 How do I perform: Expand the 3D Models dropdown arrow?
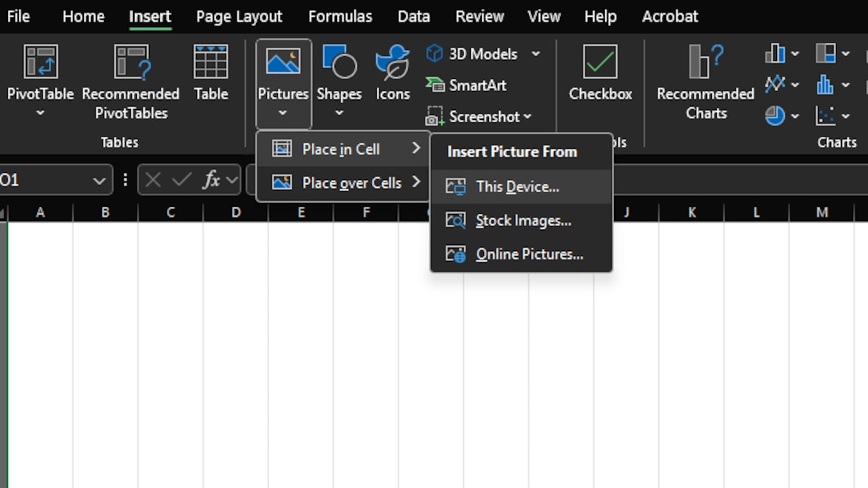click(x=535, y=53)
